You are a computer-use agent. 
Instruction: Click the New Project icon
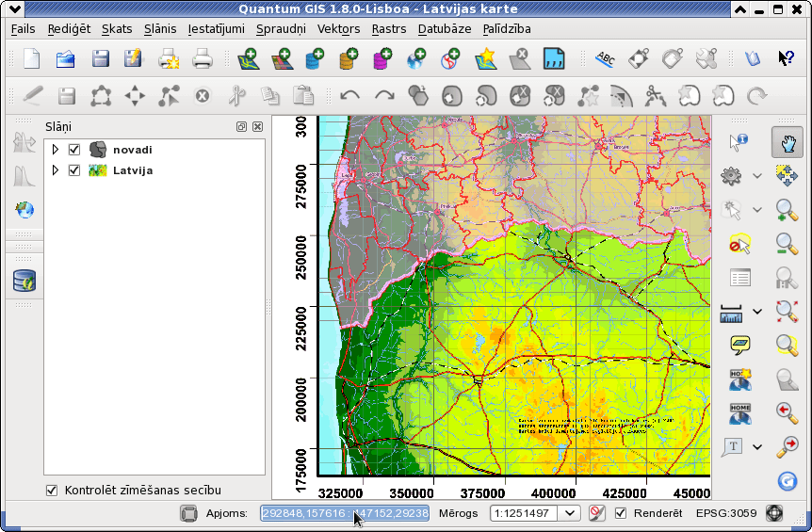pyautogui.click(x=32, y=58)
